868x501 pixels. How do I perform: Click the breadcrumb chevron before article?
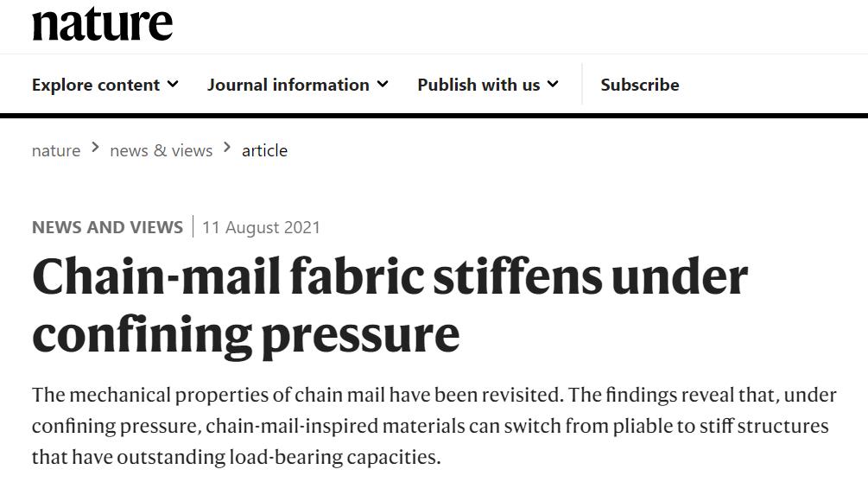227,148
